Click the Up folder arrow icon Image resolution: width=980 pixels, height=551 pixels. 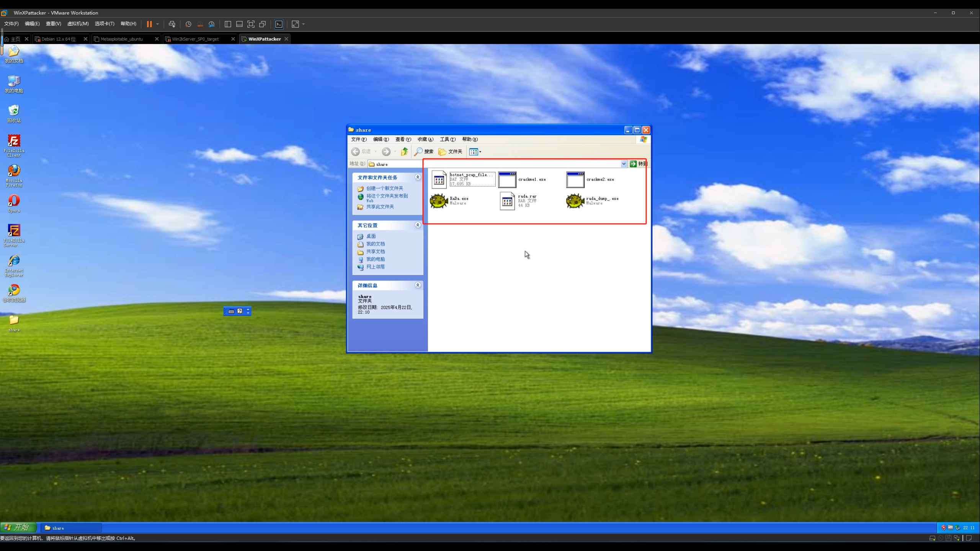pyautogui.click(x=404, y=152)
